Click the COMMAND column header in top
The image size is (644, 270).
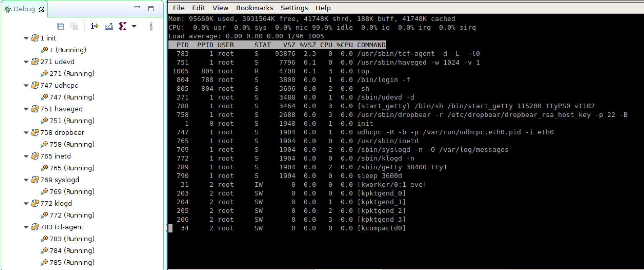coord(371,45)
